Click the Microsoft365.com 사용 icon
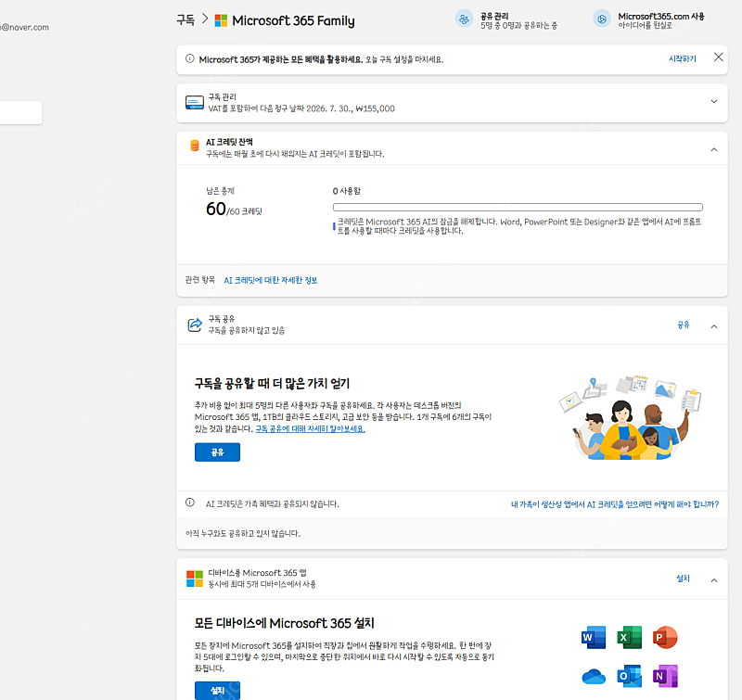This screenshot has width=742, height=700. tap(601, 19)
